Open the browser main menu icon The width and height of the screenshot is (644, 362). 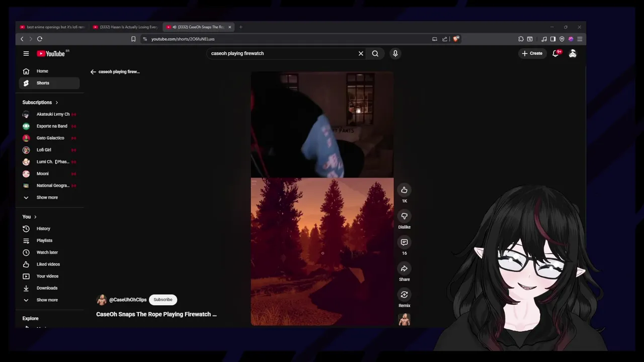click(580, 39)
